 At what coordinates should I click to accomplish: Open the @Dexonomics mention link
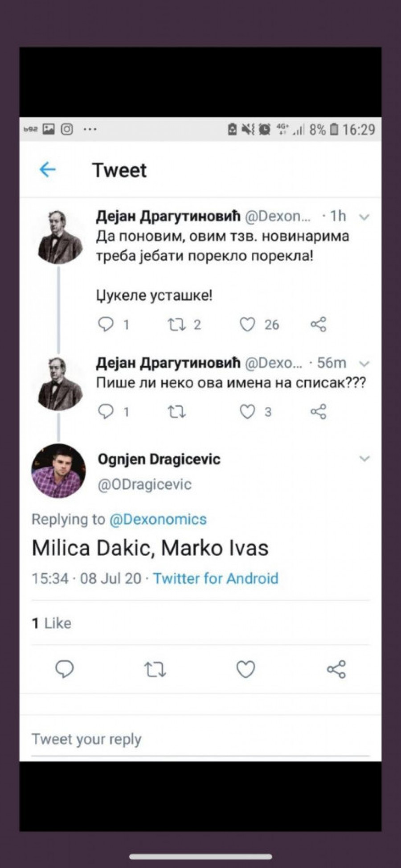(x=158, y=520)
